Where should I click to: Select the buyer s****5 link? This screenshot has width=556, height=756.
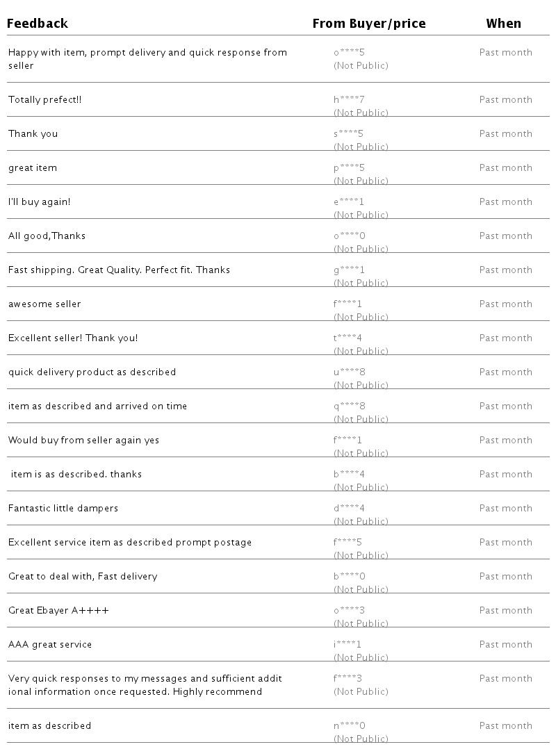(348, 133)
